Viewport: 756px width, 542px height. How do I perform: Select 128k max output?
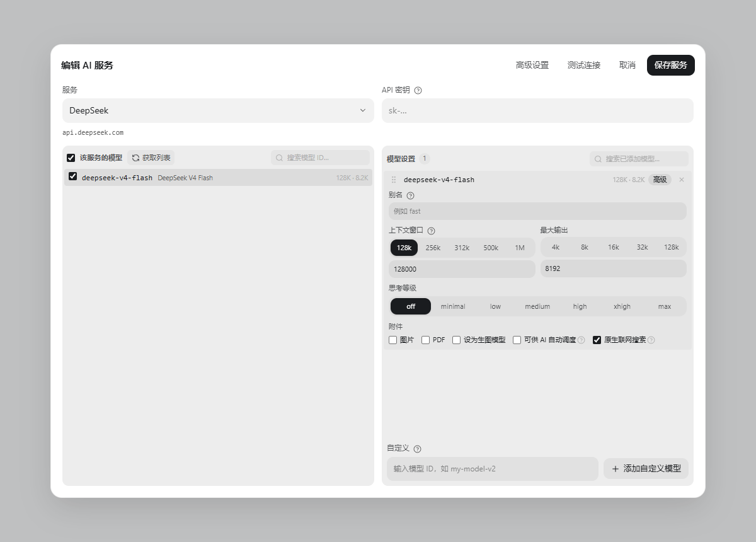672,247
